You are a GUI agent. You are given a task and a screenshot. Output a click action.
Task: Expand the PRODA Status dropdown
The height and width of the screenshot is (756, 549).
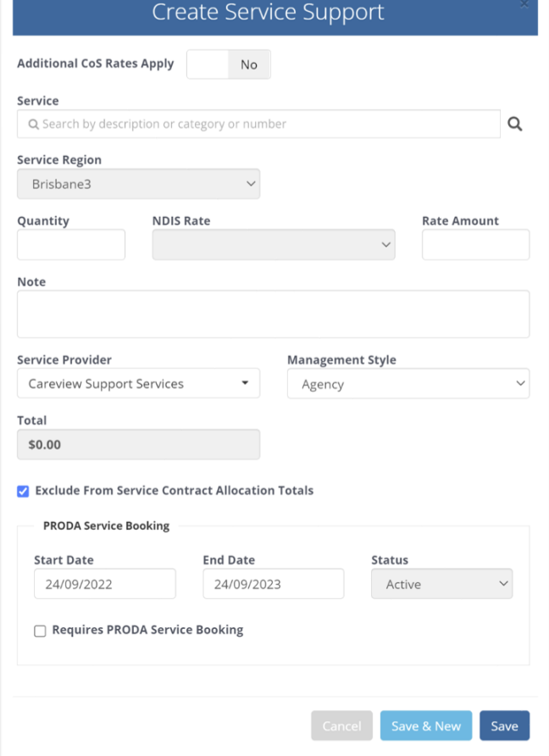[441, 584]
